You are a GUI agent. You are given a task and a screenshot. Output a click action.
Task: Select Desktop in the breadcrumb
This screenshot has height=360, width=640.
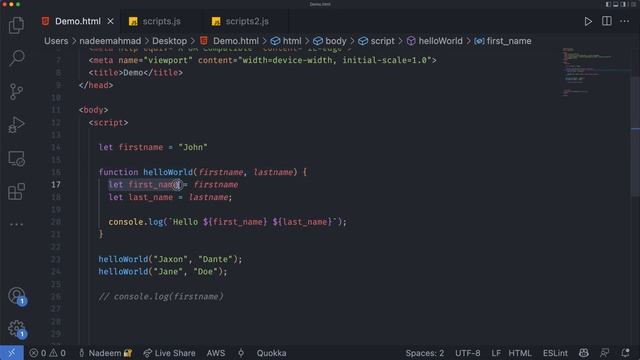(x=169, y=41)
